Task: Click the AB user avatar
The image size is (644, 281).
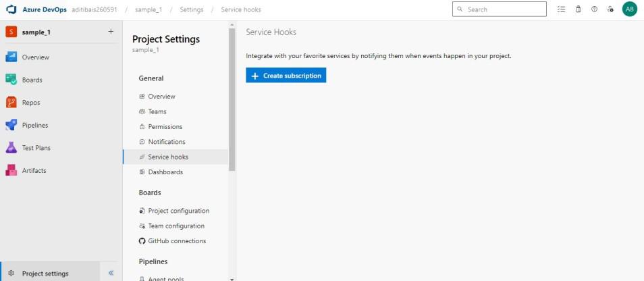Action: click(x=629, y=9)
